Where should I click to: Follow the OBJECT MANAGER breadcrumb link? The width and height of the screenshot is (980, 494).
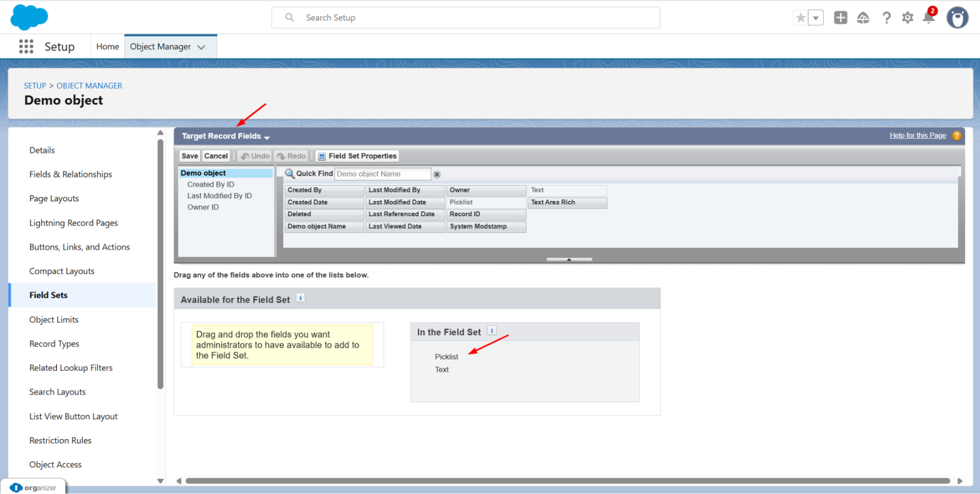pos(89,86)
